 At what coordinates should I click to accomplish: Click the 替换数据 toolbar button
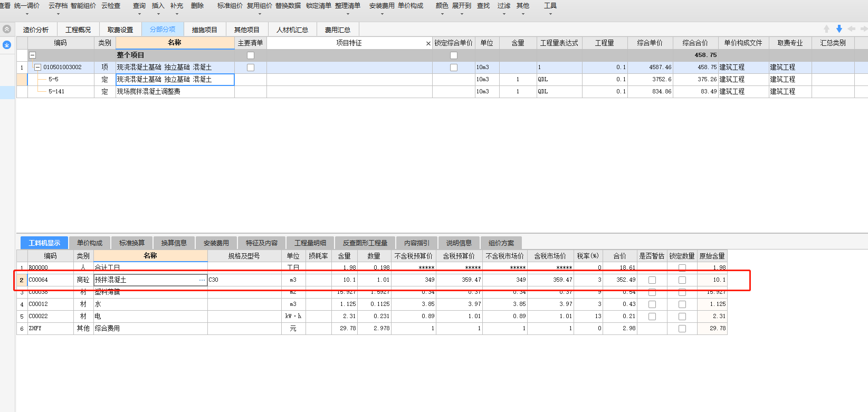click(x=288, y=6)
